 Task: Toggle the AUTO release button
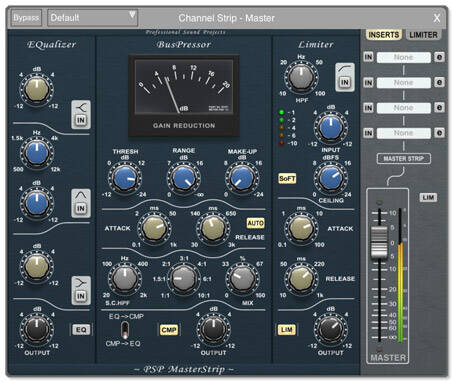[x=256, y=223]
